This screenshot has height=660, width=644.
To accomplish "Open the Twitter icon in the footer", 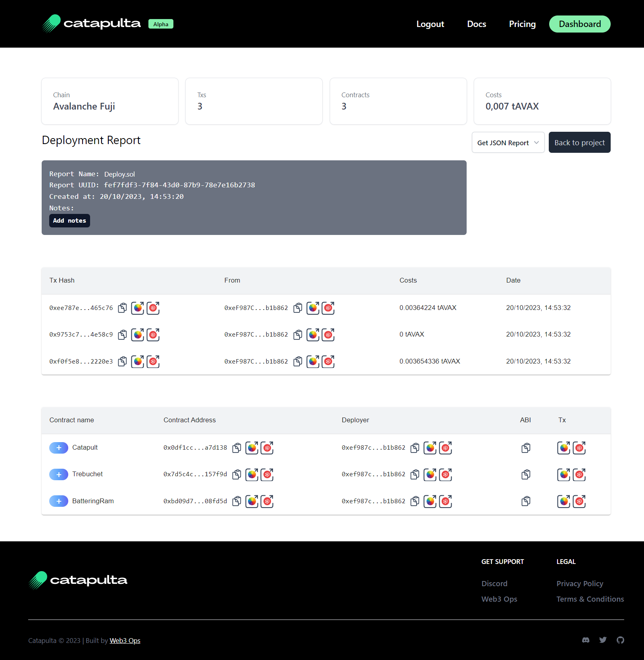I will point(603,640).
